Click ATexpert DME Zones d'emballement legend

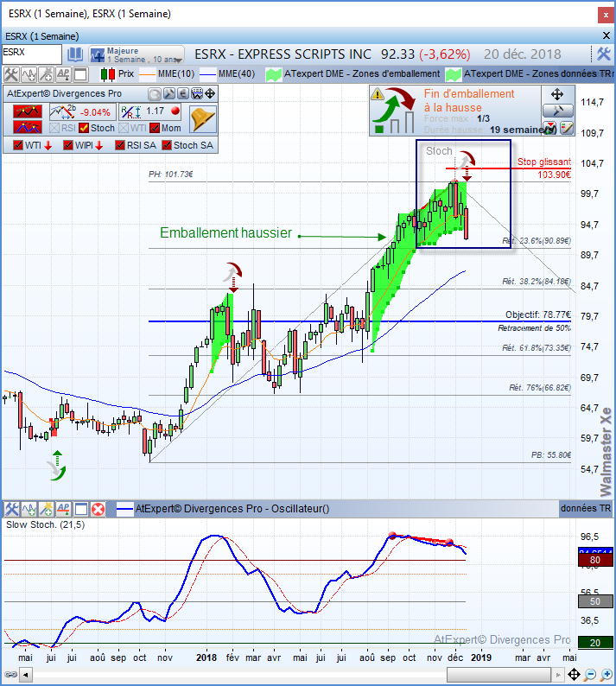coord(353,74)
